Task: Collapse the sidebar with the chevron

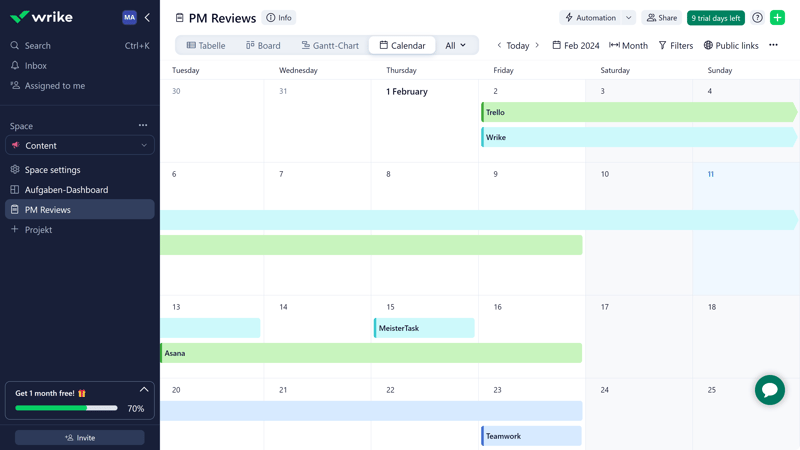Action: click(147, 17)
